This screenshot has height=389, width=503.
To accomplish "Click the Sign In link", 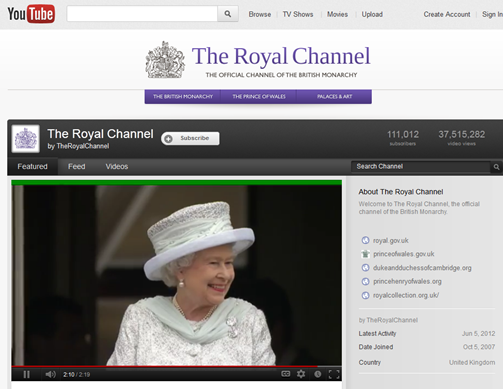I will click(x=492, y=14).
